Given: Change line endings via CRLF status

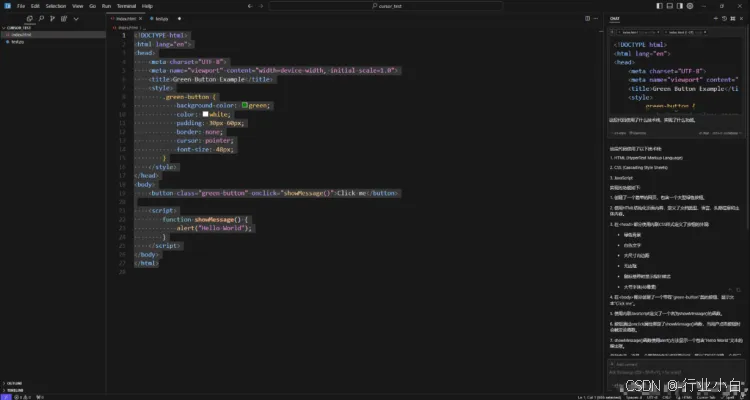Looking at the screenshot, I should (666, 397).
